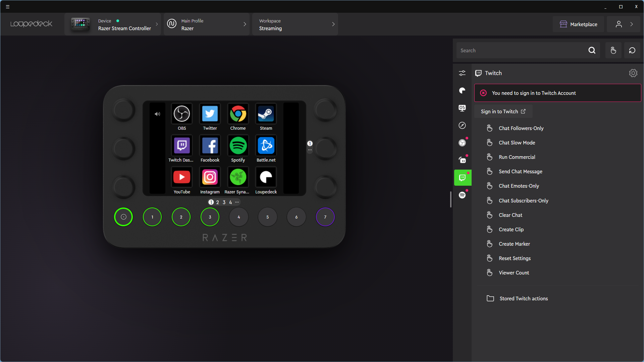Switch to touch page 2
The height and width of the screenshot is (362, 644).
click(218, 202)
